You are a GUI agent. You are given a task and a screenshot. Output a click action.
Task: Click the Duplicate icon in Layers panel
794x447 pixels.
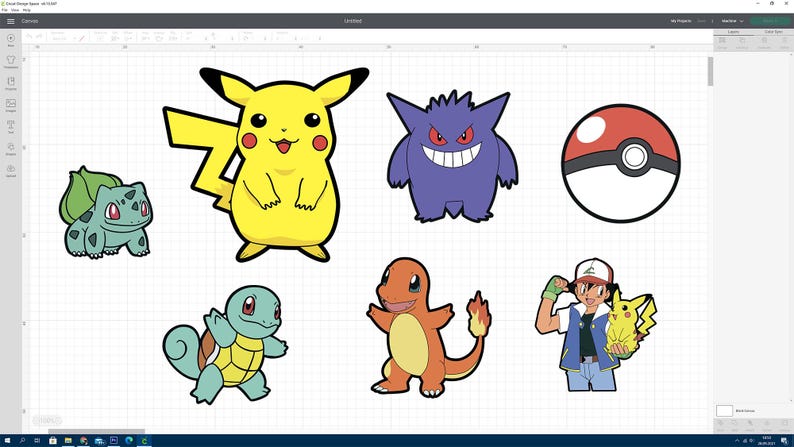click(x=764, y=42)
